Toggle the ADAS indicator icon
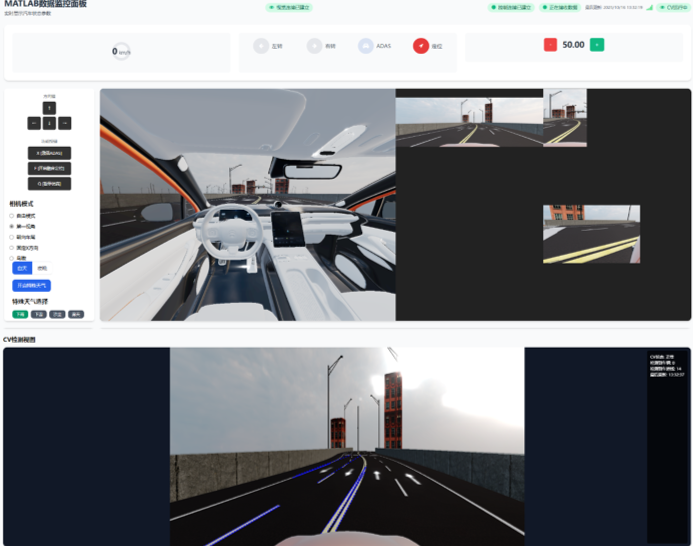 click(x=366, y=45)
